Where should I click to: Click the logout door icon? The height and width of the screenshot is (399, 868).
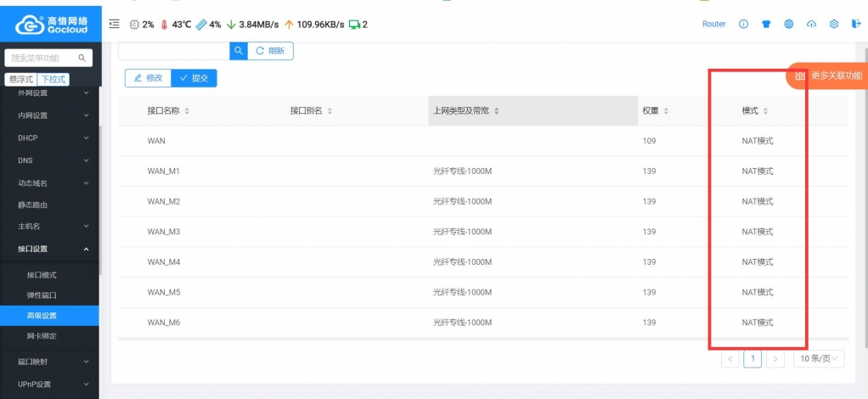[x=856, y=25]
